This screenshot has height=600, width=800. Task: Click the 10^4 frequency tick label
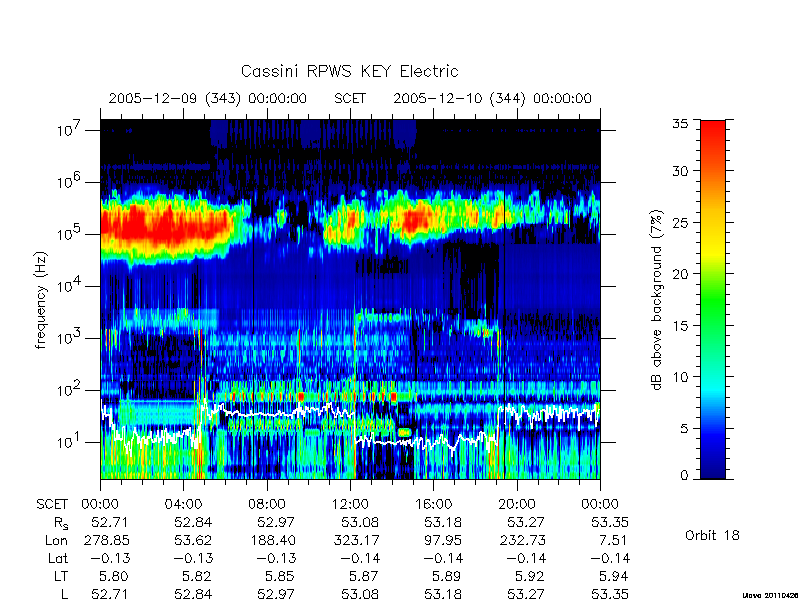tap(68, 285)
